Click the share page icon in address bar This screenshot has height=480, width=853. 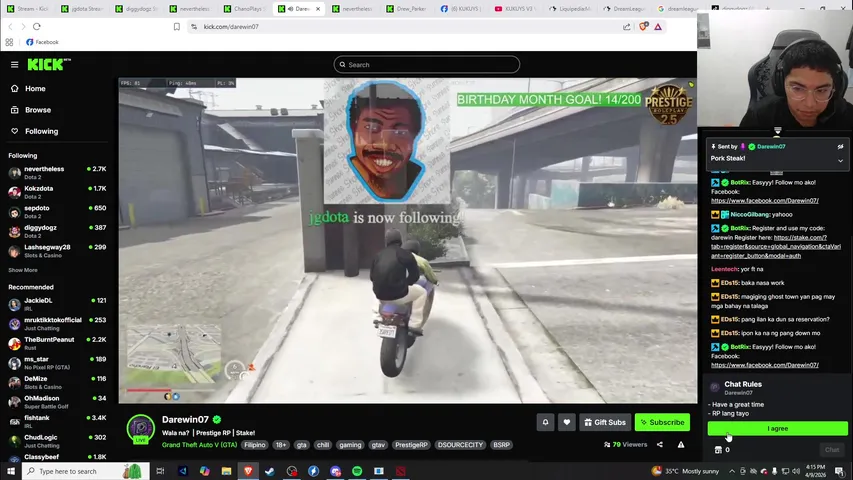(x=627, y=27)
